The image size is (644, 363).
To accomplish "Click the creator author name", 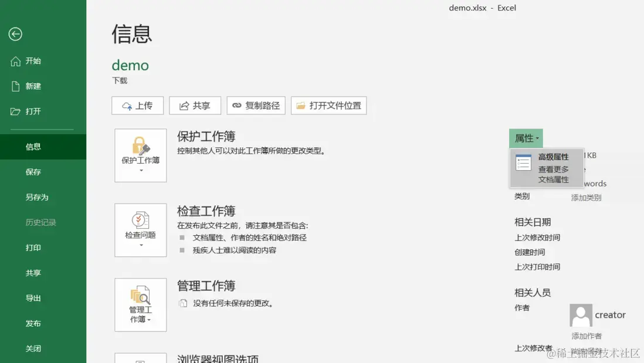I will coord(611,315).
